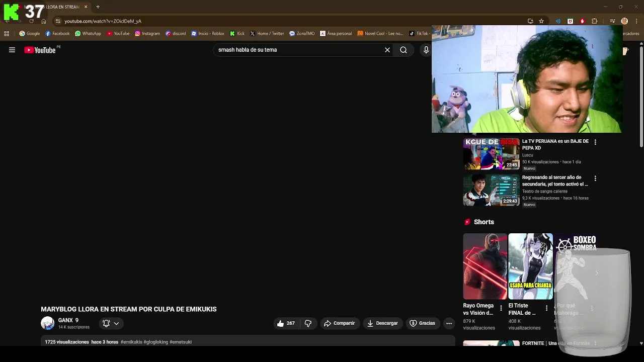Open the 'Novel Cool' bookmark

[380, 34]
